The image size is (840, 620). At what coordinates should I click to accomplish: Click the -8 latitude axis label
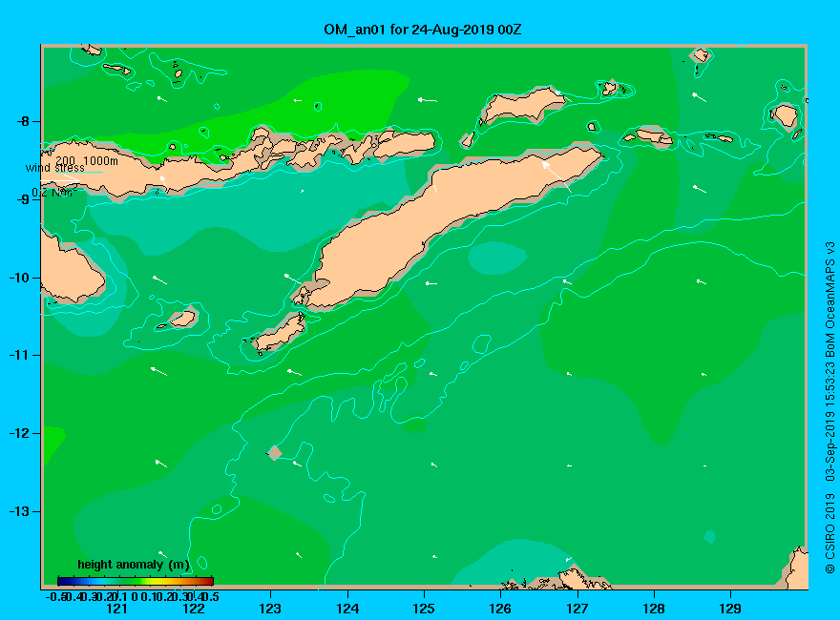[x=23, y=121]
